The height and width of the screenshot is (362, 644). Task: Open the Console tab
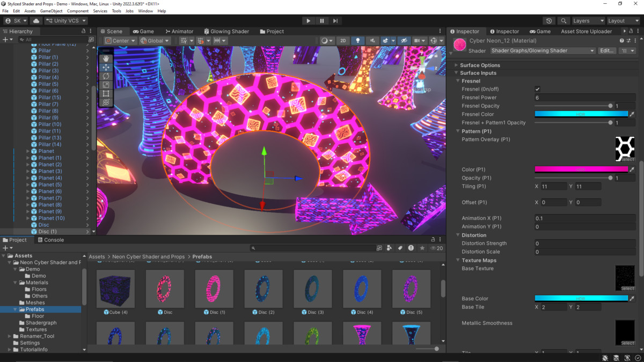click(50, 240)
